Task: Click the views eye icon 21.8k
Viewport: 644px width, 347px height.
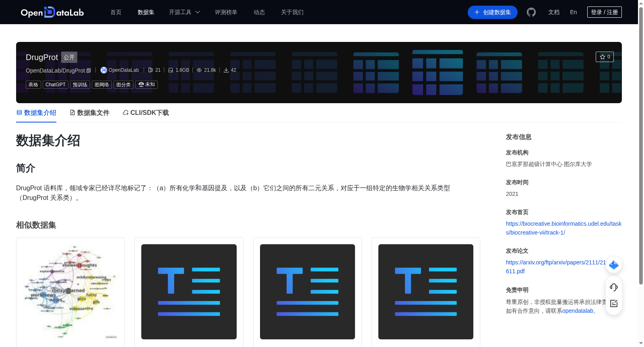Action: (199, 70)
